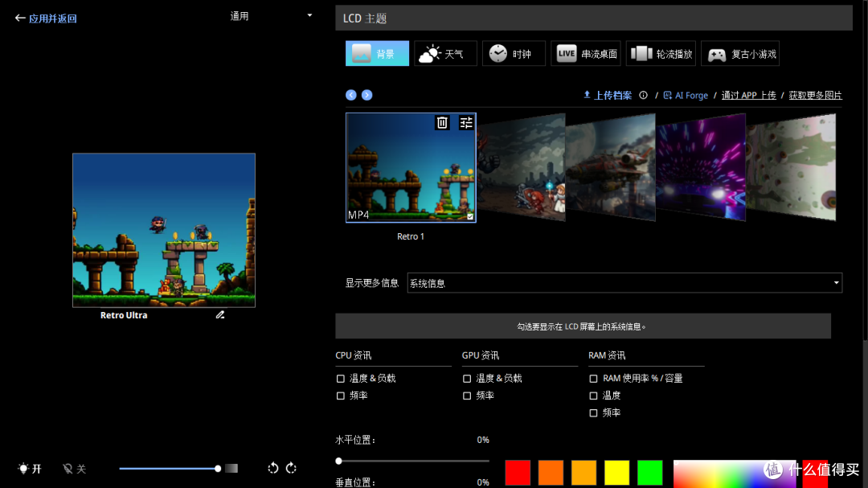Enable RAM 频率 checkbox
This screenshot has height=488, width=868.
click(x=593, y=412)
